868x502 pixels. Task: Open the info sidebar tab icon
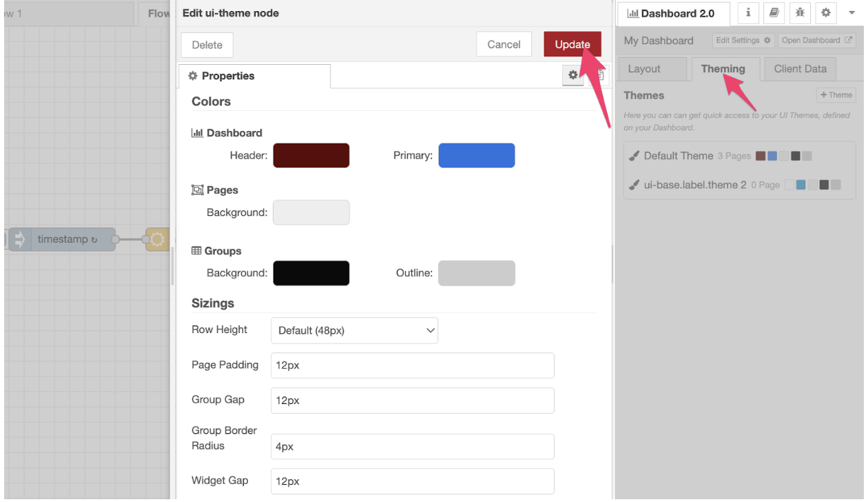[748, 12]
